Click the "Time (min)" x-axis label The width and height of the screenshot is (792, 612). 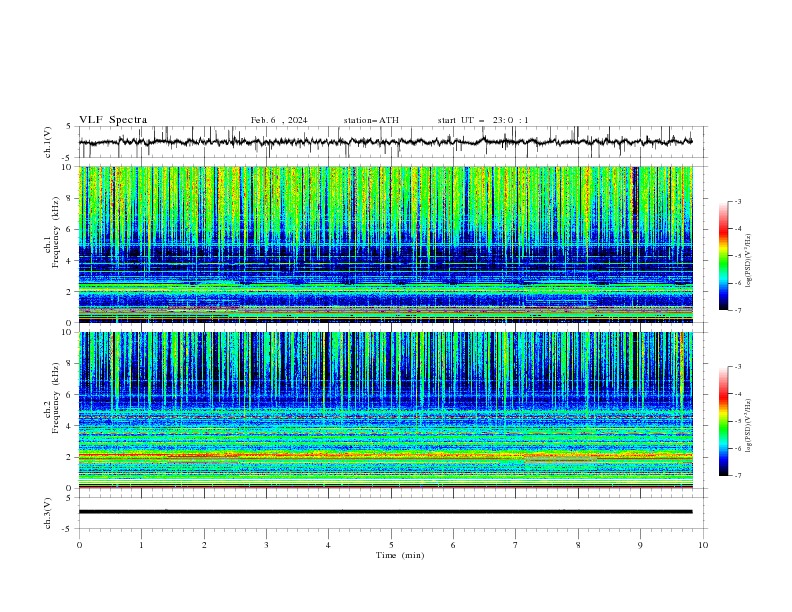(400, 555)
